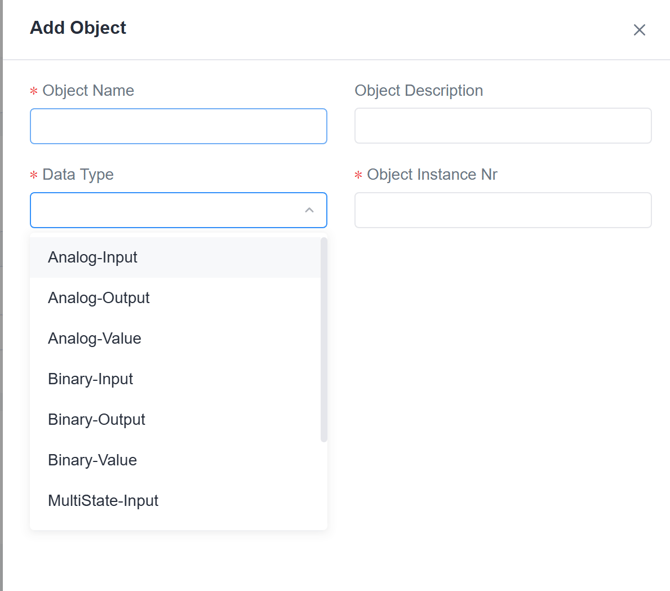Choose Binary-Output from the options
The image size is (670, 591).
coord(97,419)
